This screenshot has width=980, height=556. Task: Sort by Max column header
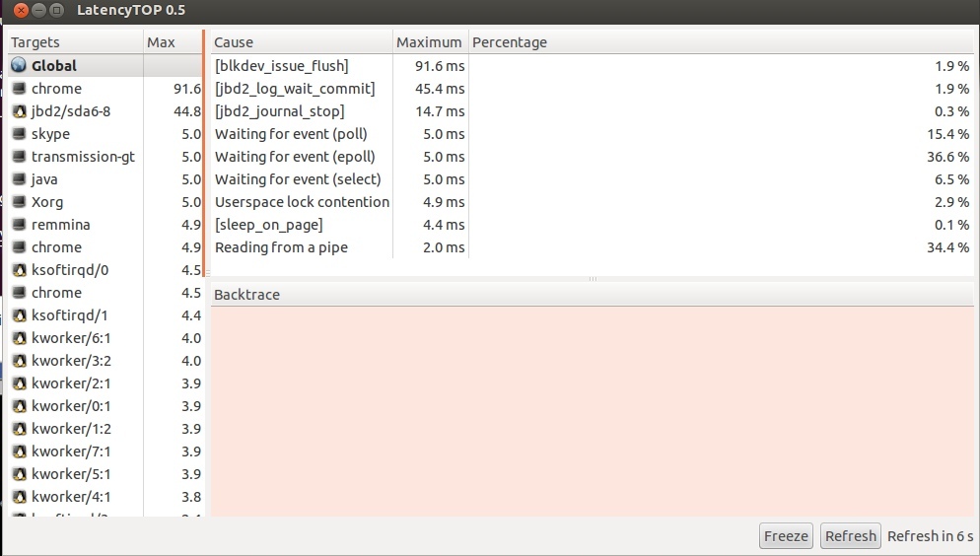pyautogui.click(x=173, y=41)
